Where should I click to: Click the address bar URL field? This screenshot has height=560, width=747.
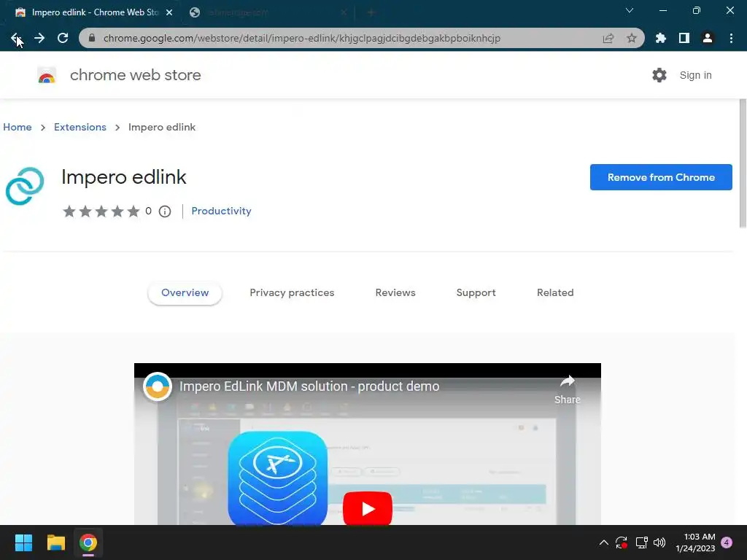pyautogui.click(x=301, y=38)
